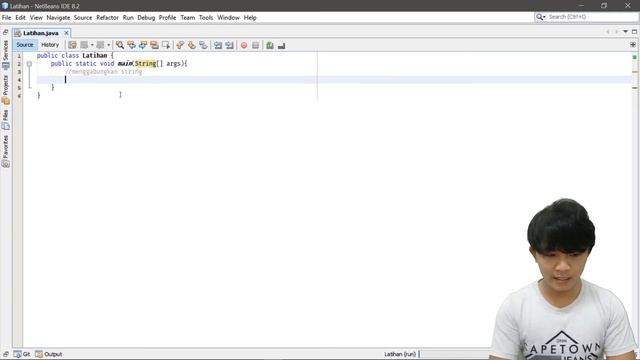Maximize the editor window pane
Image resolution: width=640 pixels, height=360 pixels.
(x=634, y=31)
